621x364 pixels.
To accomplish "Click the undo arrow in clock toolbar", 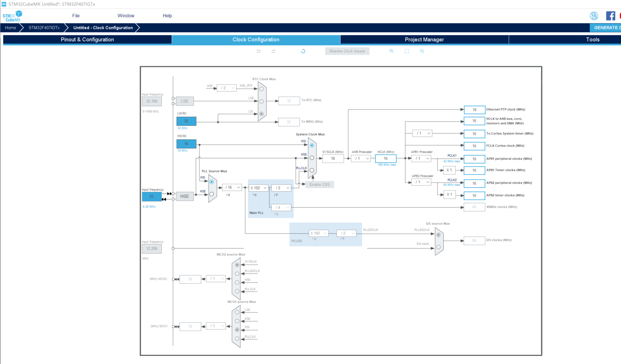I will 258,51.
